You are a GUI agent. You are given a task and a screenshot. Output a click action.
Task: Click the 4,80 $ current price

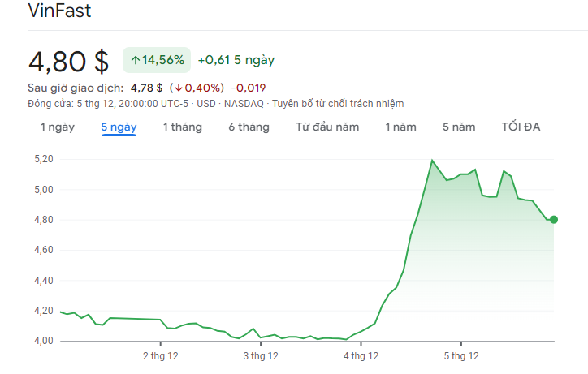(68, 62)
